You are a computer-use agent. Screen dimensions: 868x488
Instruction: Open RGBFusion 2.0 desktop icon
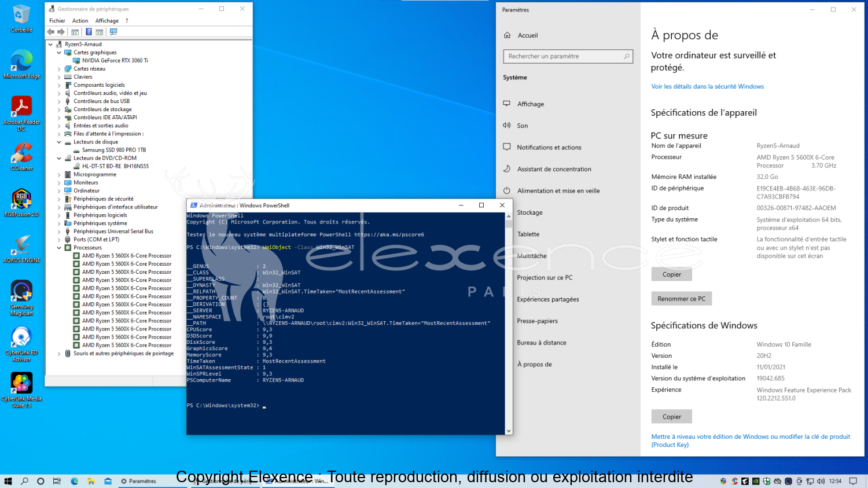tap(21, 202)
